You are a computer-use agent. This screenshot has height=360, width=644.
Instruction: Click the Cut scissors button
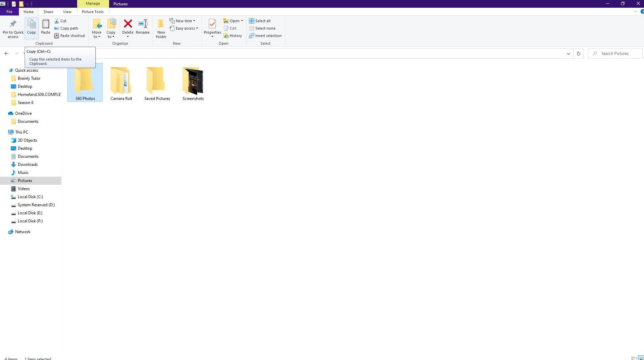pos(61,21)
